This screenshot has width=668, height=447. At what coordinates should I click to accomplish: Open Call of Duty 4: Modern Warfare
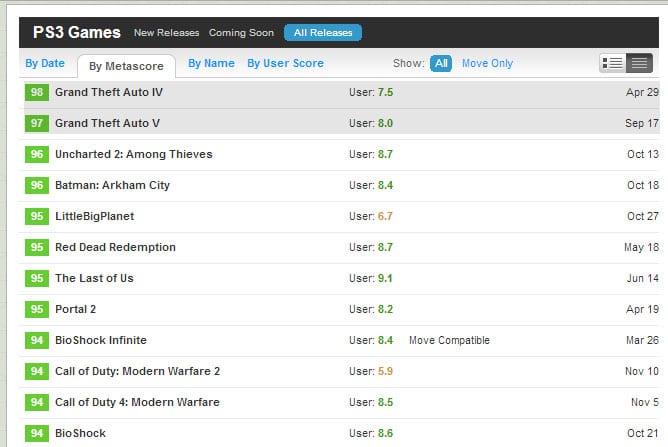pos(137,402)
